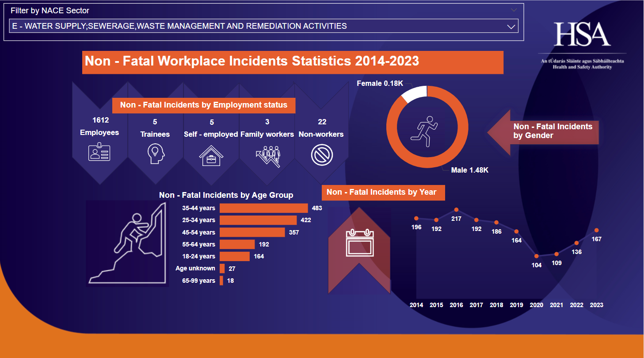Click the calendar icon beside yearly chart
Image resolution: width=644 pixels, height=358 pixels.
pyautogui.click(x=359, y=243)
